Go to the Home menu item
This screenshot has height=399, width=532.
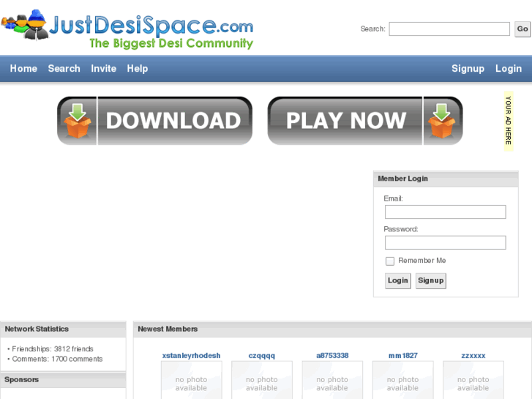click(x=23, y=69)
